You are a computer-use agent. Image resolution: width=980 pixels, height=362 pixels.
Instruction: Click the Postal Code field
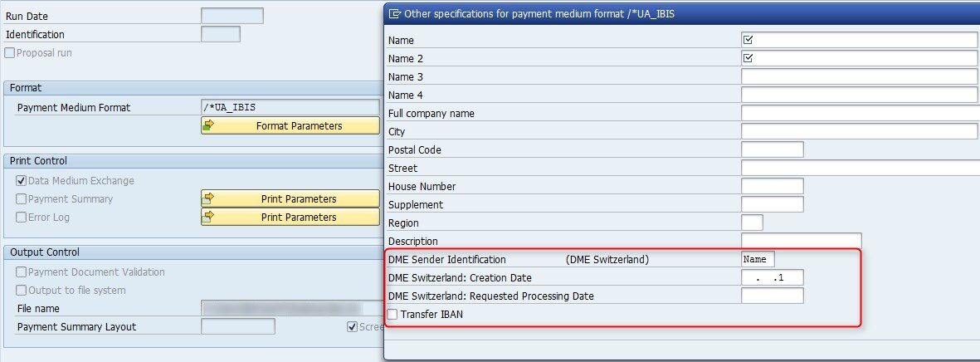[772, 149]
